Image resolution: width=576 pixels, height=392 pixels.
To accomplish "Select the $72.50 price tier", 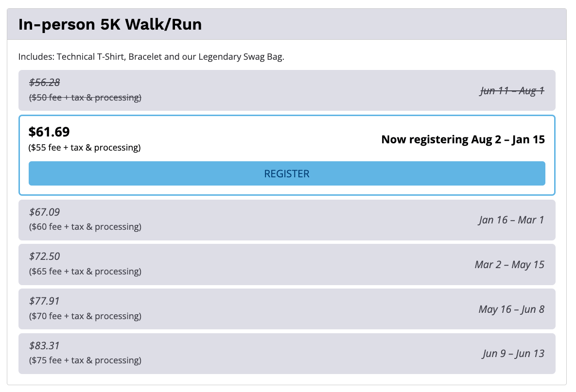I will (45, 256).
